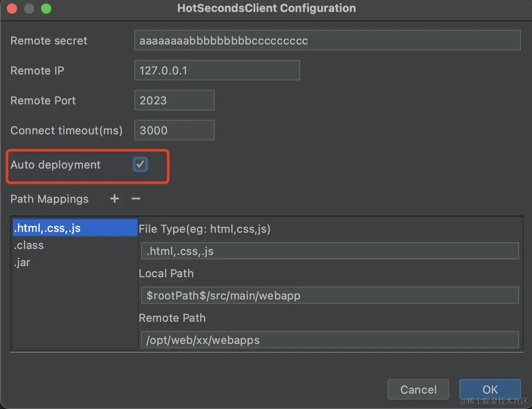The width and height of the screenshot is (532, 409).
Task: Select the .html,.css,.js mapping entry
Action: tap(75, 228)
